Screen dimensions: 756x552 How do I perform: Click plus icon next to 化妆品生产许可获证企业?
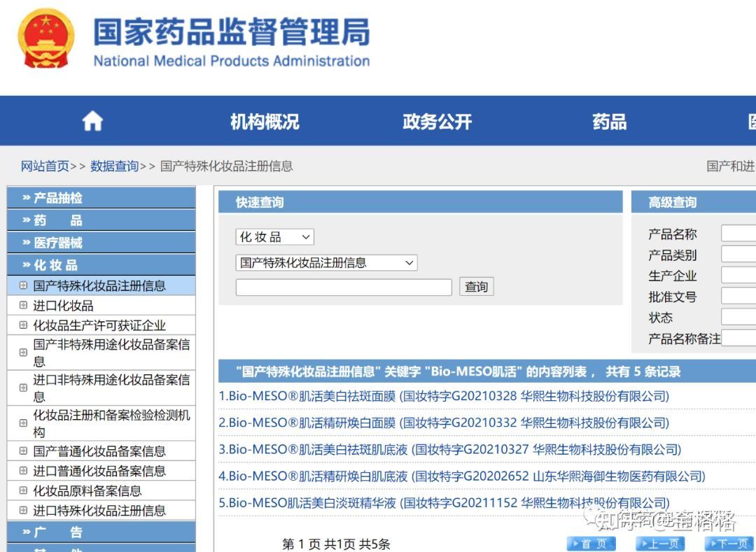click(23, 325)
